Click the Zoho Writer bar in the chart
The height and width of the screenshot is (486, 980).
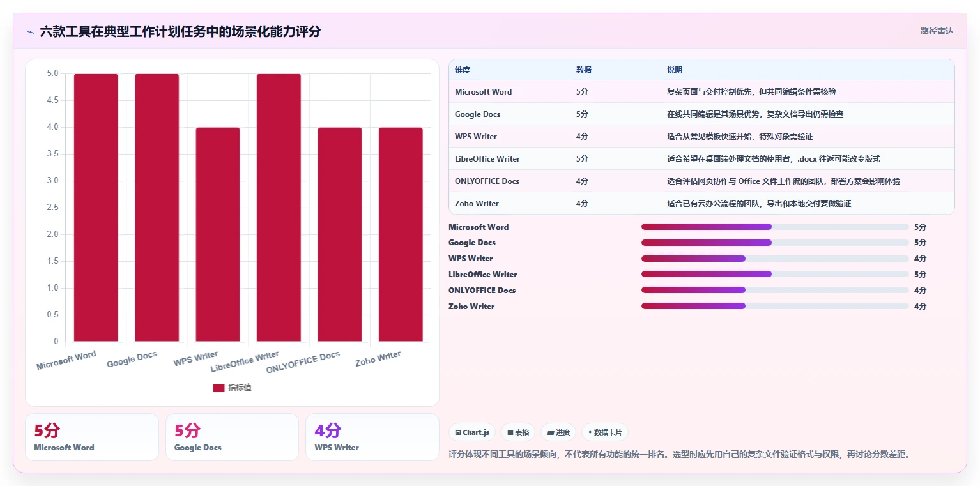coord(401,234)
